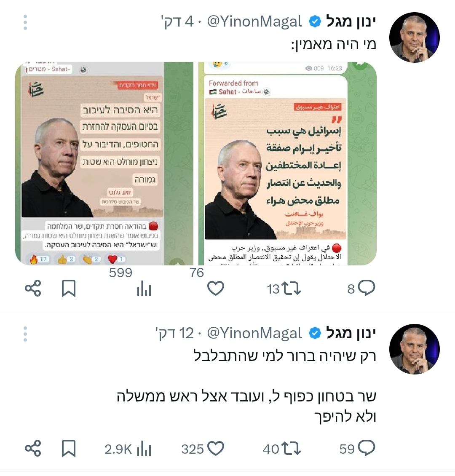The width and height of the screenshot is (455, 476).
Task: Open more options for the second tweet
Action: [x=25, y=334]
